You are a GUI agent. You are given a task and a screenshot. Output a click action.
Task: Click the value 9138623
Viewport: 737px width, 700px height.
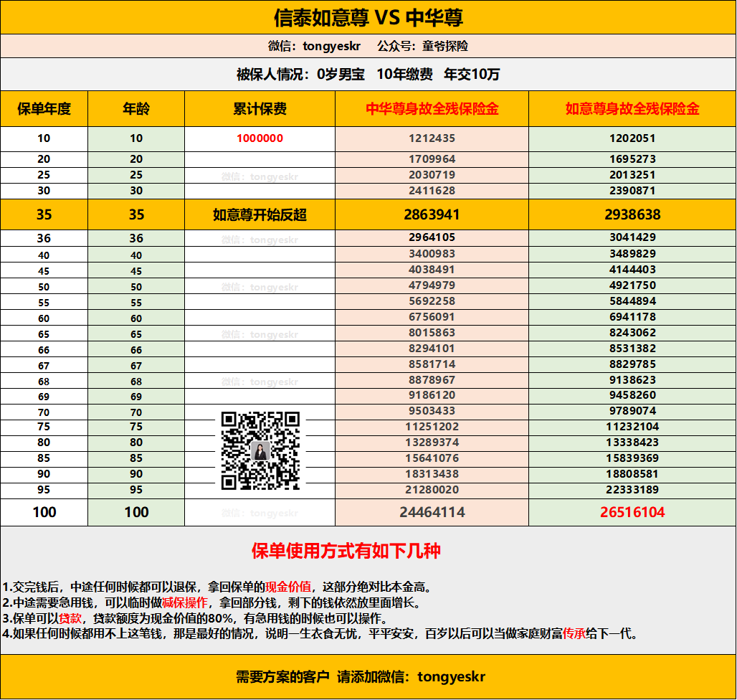click(632, 380)
